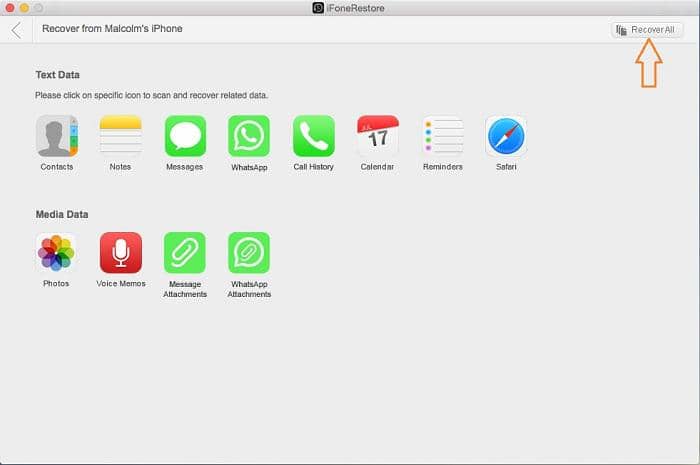
Task: Open the Calendar icon
Action: coord(378,136)
